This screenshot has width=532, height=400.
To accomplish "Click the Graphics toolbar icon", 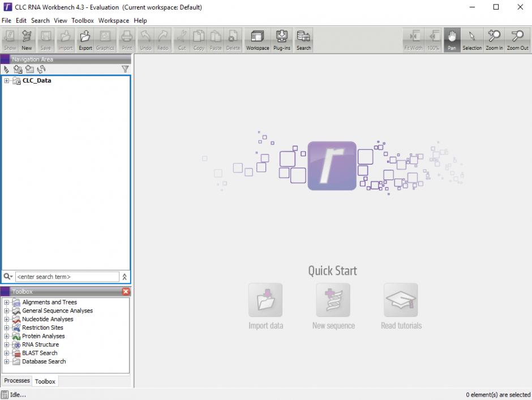I will click(x=105, y=40).
